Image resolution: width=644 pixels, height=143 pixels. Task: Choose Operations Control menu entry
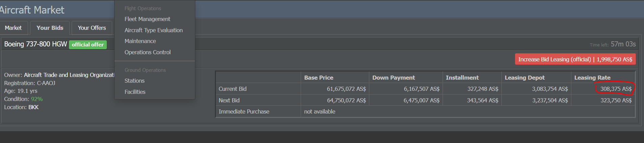[x=148, y=52]
